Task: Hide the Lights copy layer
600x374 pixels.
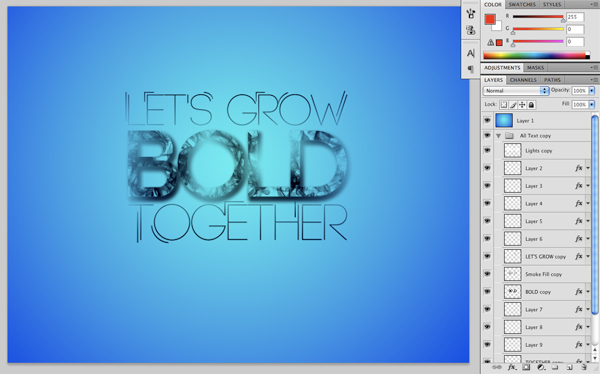Action: pos(487,150)
